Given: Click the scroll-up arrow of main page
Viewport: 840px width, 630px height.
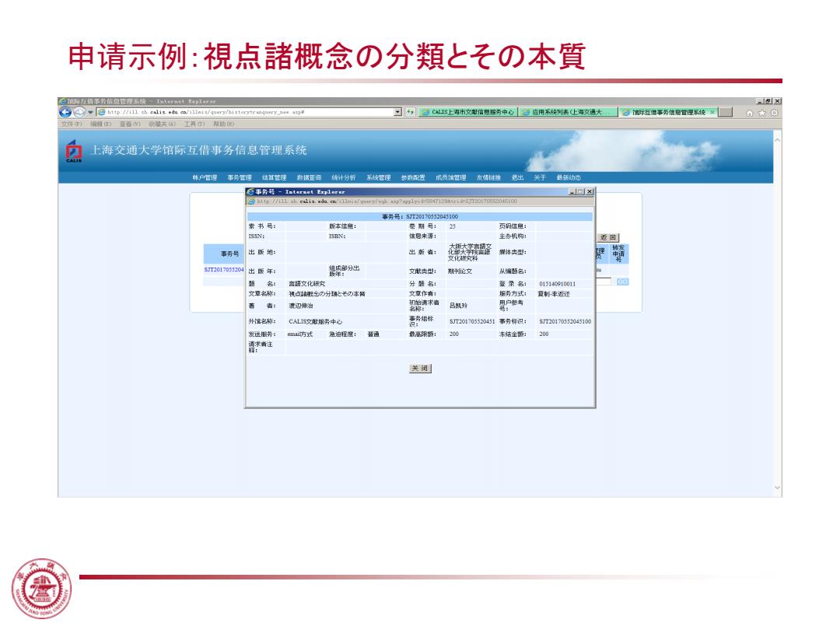Looking at the screenshot, I should click(x=777, y=140).
